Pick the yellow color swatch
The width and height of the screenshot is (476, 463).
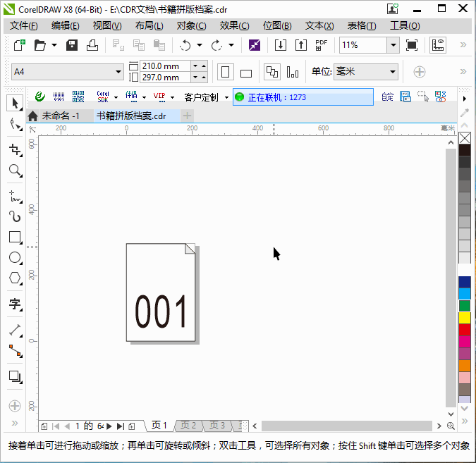pos(465,318)
